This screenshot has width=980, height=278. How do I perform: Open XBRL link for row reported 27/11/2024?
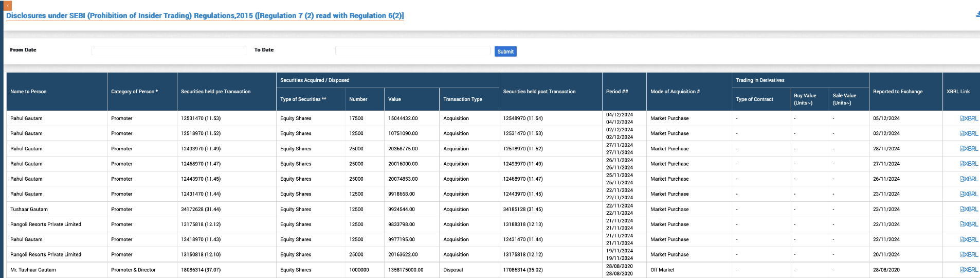pyautogui.click(x=969, y=164)
